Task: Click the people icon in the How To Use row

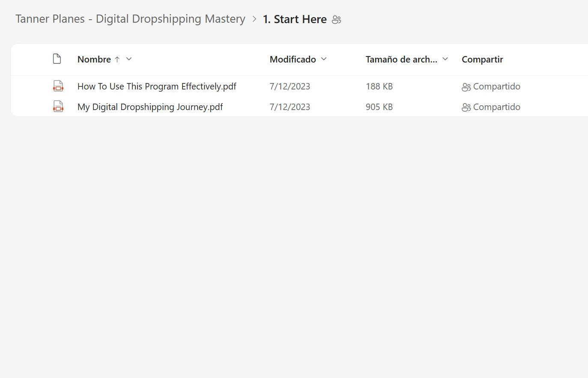Action: [466, 87]
